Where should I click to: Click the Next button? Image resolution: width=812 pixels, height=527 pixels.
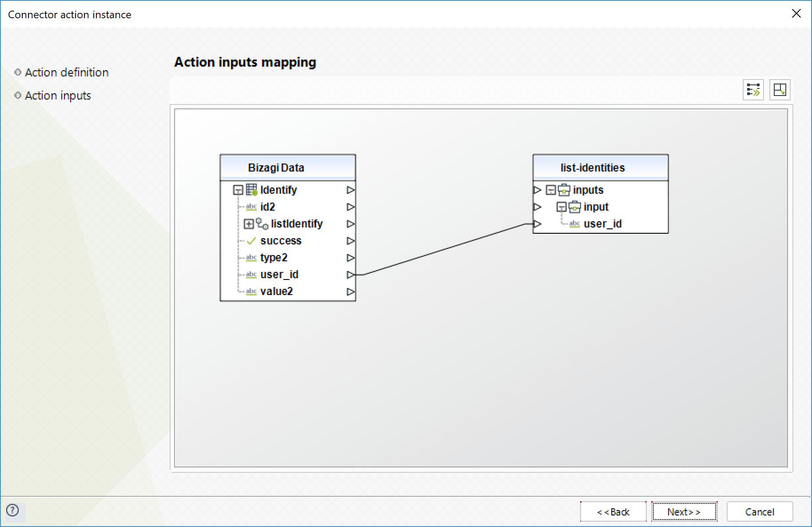[x=684, y=512]
